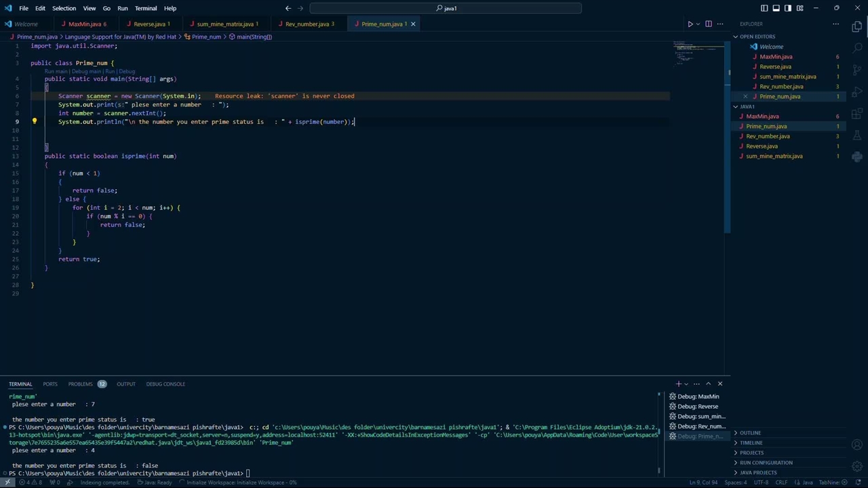The width and height of the screenshot is (868, 488).
Task: Switch to the MaxMin.java editor tab
Action: pos(84,24)
